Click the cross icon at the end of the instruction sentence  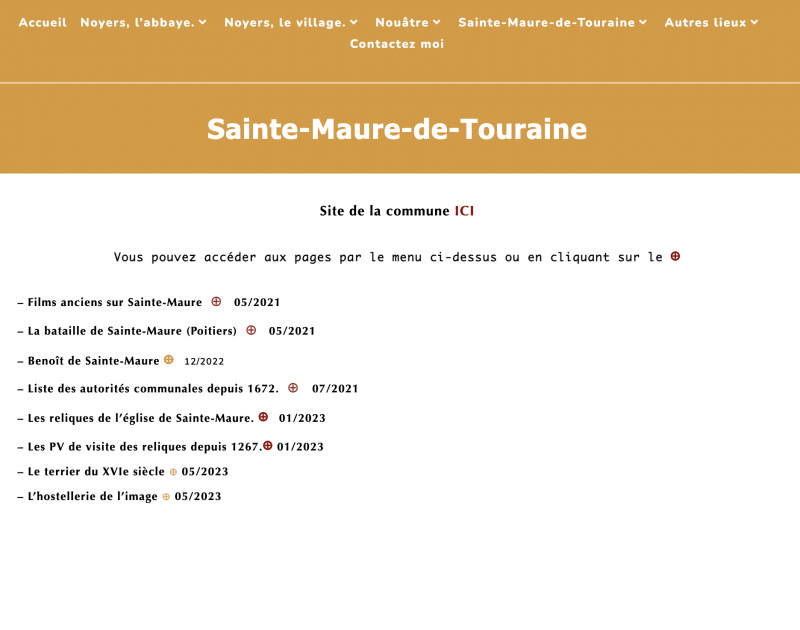click(675, 256)
